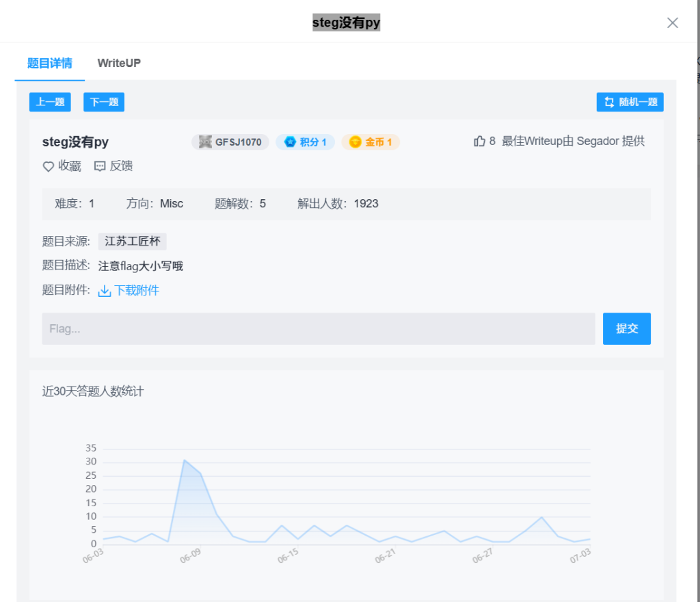Click the 反馈 feedback label
The height and width of the screenshot is (602, 700).
click(x=121, y=166)
